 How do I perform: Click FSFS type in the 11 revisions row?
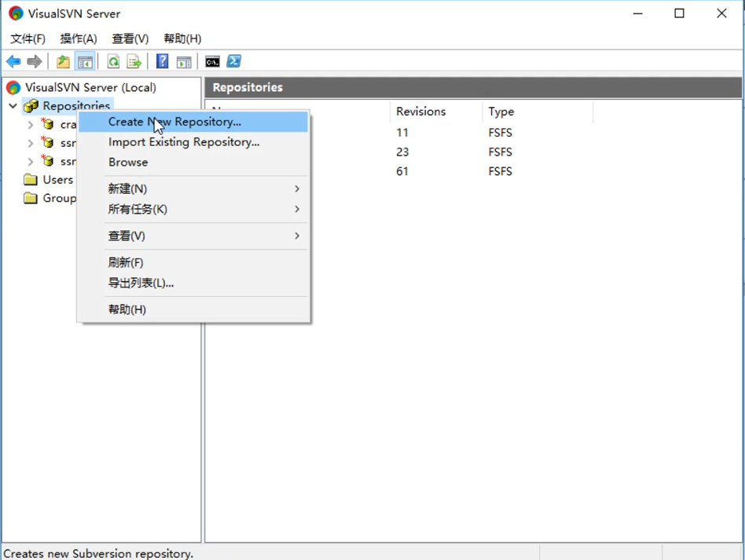(x=500, y=133)
